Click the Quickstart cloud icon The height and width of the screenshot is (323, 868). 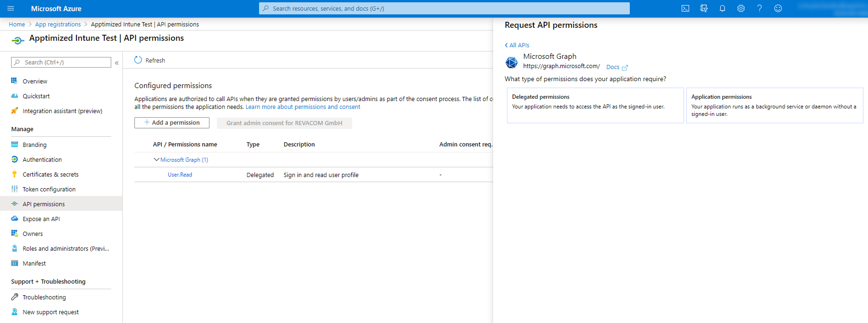point(14,96)
